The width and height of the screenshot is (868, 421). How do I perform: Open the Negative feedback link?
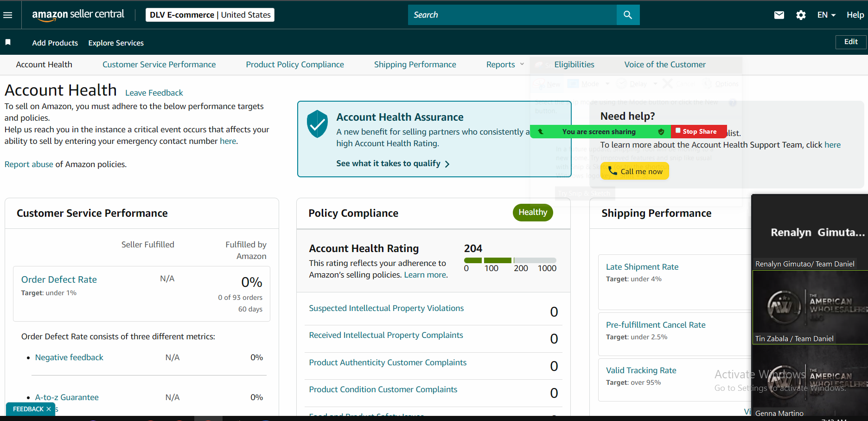[69, 357]
